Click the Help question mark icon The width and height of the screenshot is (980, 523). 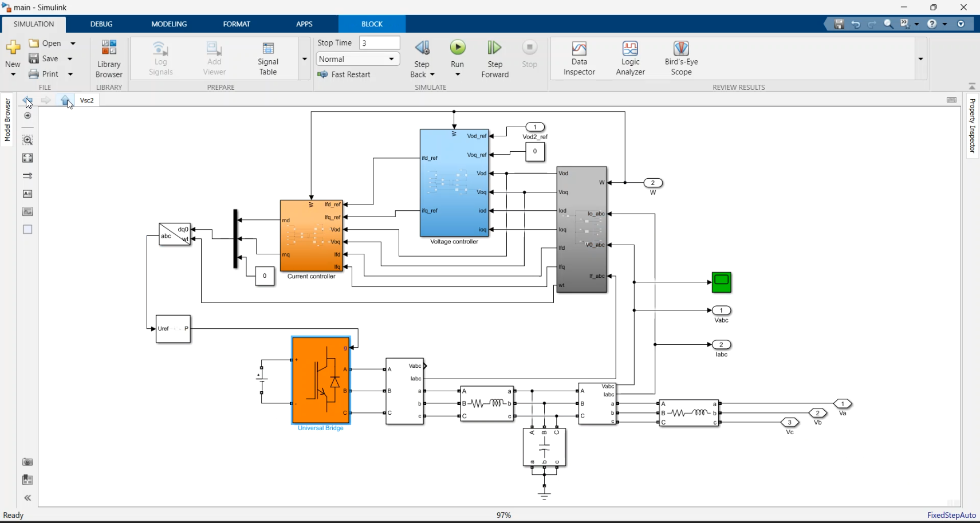932,24
